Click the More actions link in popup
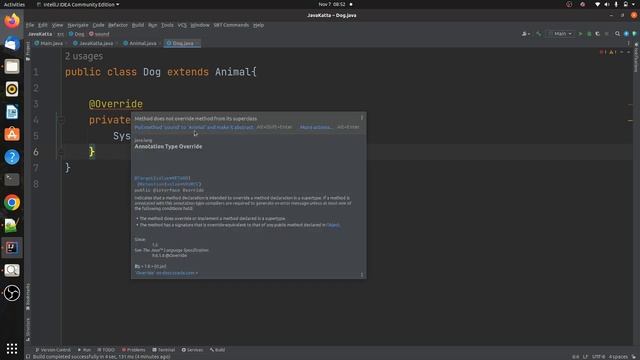 point(316,127)
